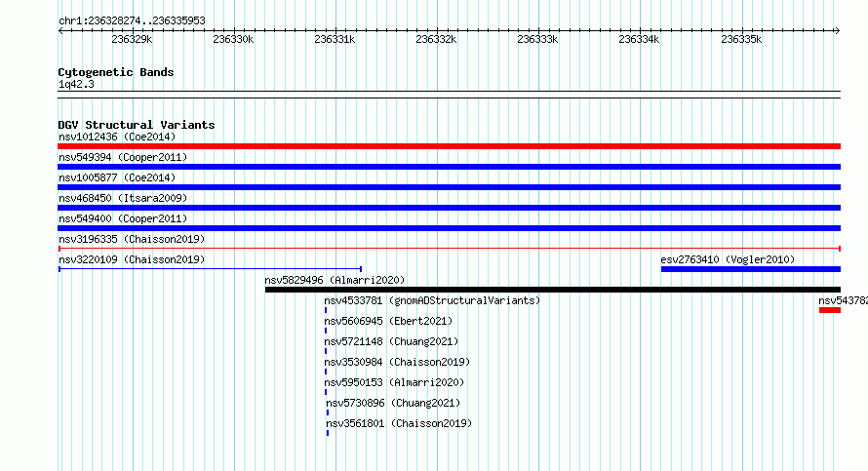The image size is (868, 471).
Task: Select the esv2763410 blue bar
Action: coord(751,269)
